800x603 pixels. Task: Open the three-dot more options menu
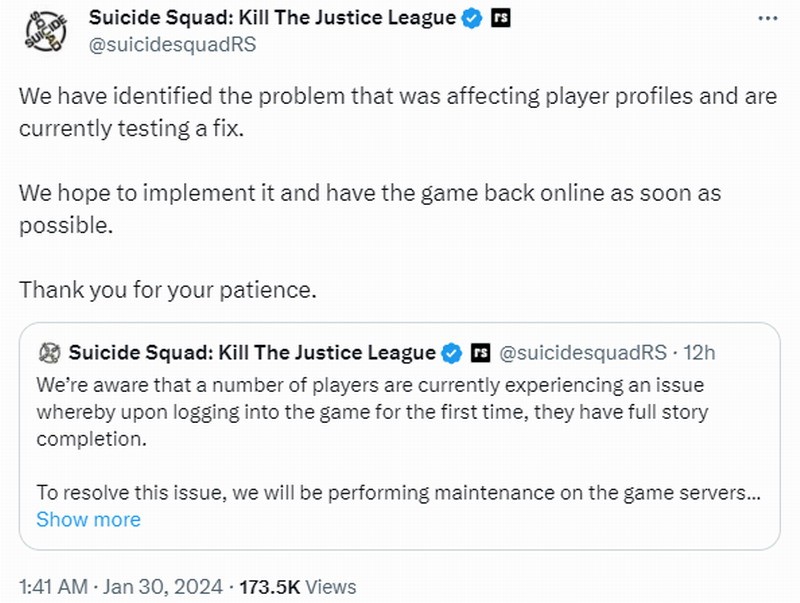pyautogui.click(x=768, y=18)
